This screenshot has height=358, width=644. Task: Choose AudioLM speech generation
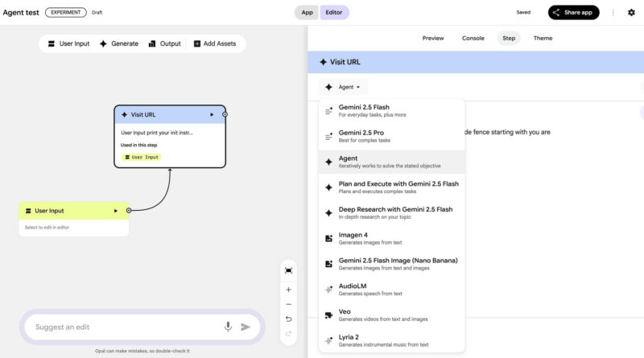tap(392, 290)
